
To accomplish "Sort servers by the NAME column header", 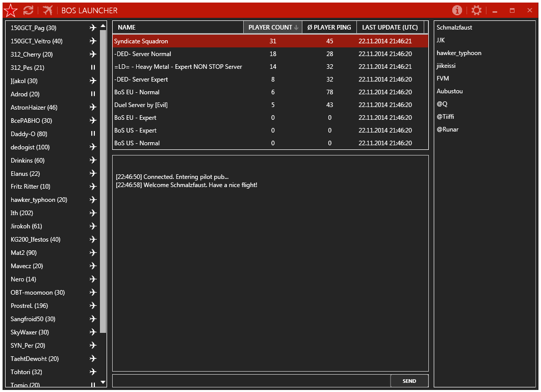I will tap(178, 27).
